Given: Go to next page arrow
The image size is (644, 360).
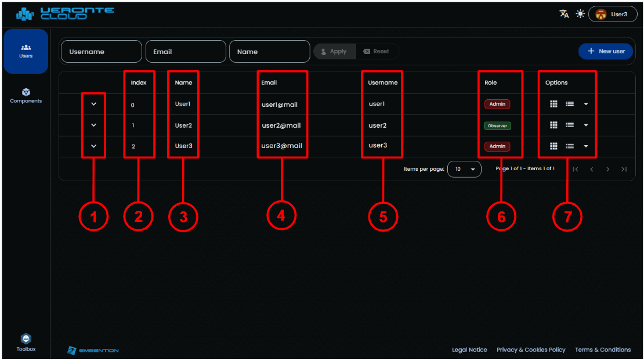Looking at the screenshot, I should coord(607,170).
